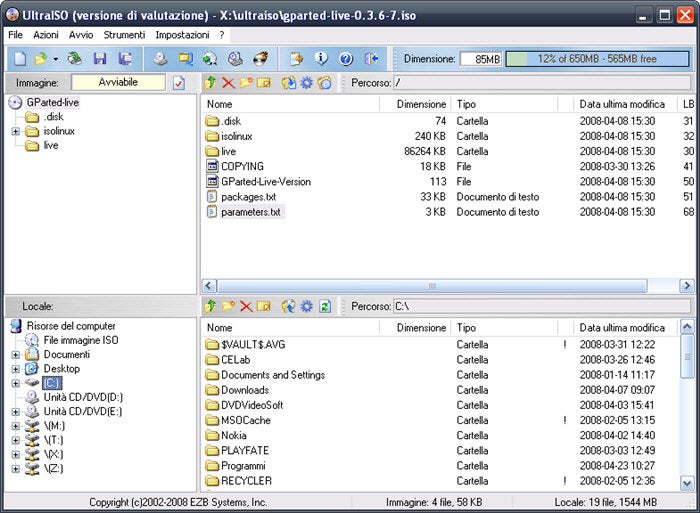
Task: Open the dropdown arrow beside Open icon
Action: tap(55, 59)
